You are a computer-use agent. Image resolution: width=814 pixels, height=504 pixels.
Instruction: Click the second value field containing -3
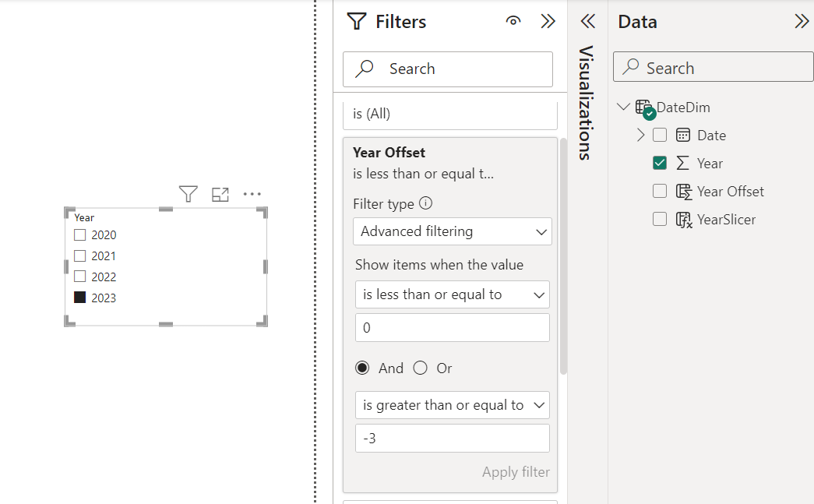coord(452,438)
